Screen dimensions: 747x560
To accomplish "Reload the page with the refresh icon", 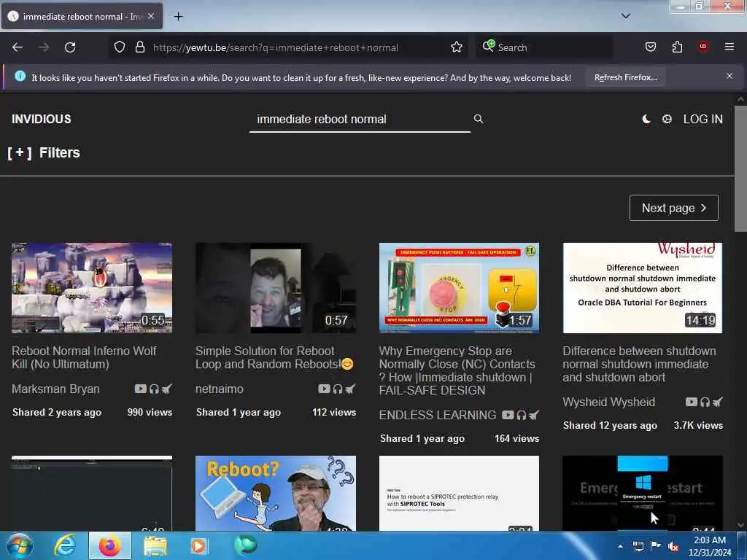I will tap(70, 47).
